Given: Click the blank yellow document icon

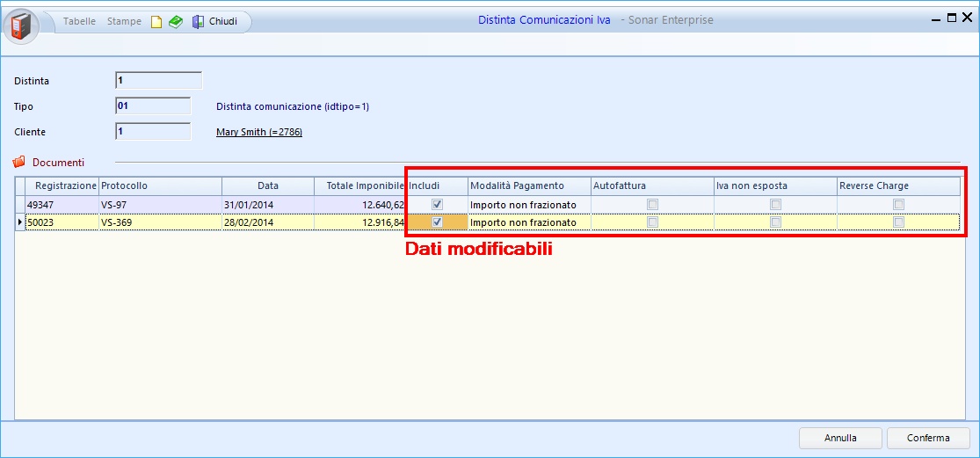Looking at the screenshot, I should click(x=156, y=22).
